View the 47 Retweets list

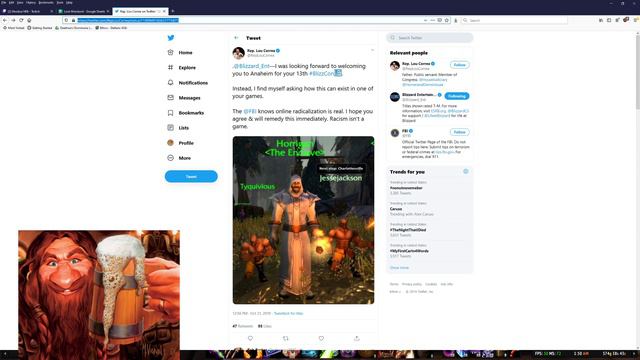pyautogui.click(x=242, y=326)
